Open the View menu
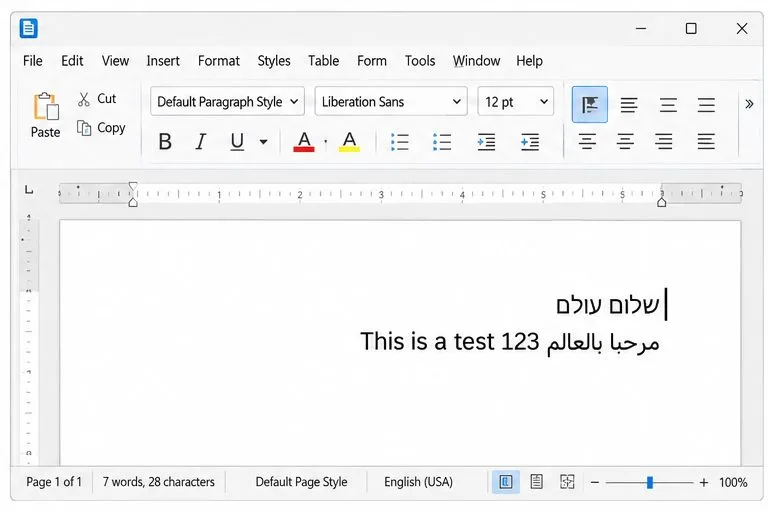This screenshot has height=512, width=768. pos(115,61)
